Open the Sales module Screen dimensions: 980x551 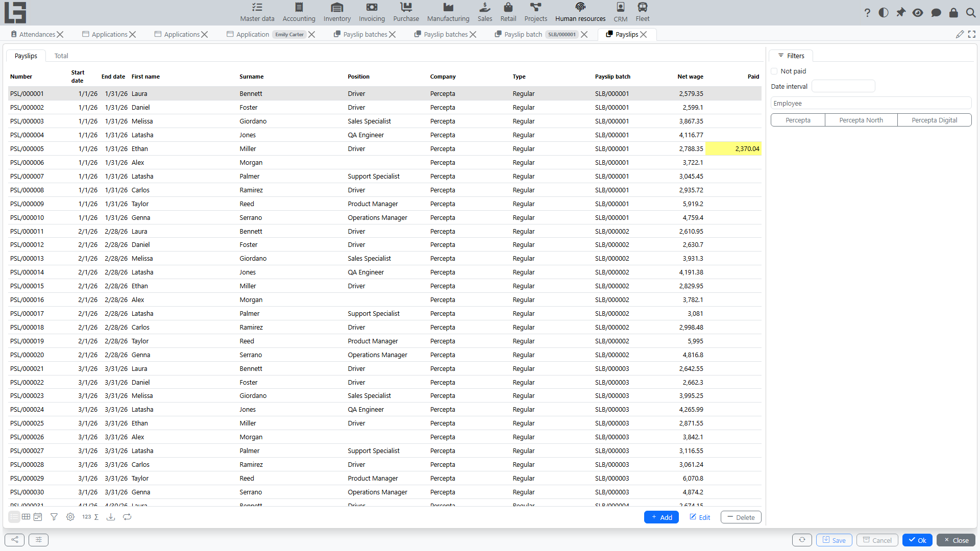point(485,12)
